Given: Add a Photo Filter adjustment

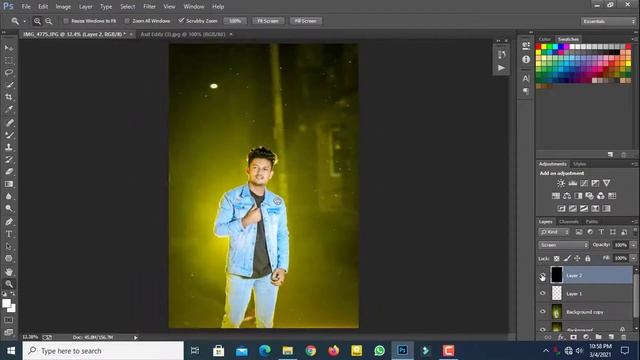Looking at the screenshot, I should click(x=589, y=196).
